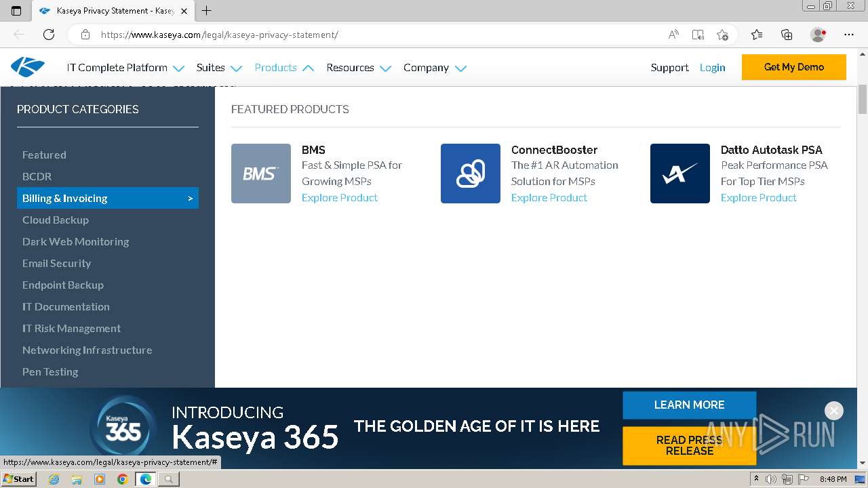Switch to Edge in the taskbar
This screenshot has height=488, width=868.
point(145,479)
